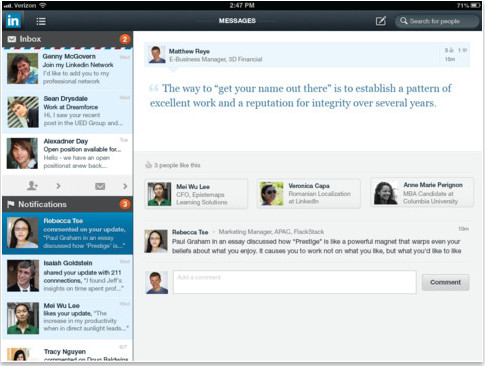Click Isaiah Goldstein's profile photo
This screenshot has height=366, width=485.
[x=23, y=276]
